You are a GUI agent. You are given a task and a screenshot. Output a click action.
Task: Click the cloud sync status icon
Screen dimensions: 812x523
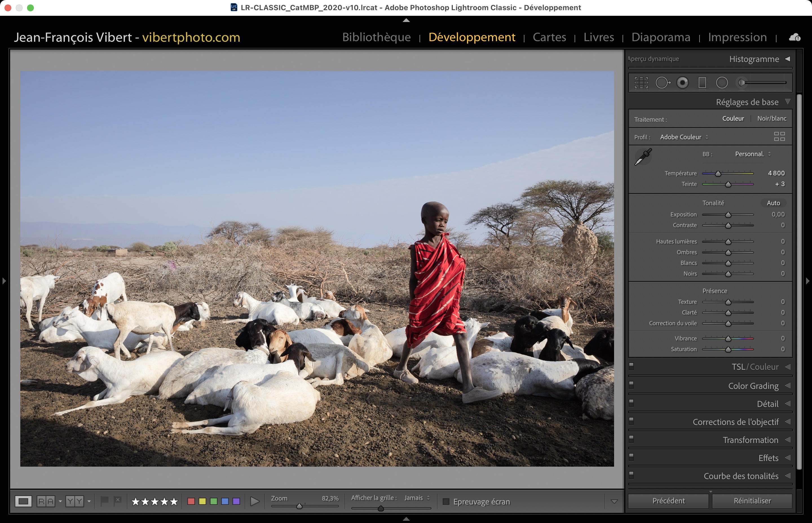794,37
